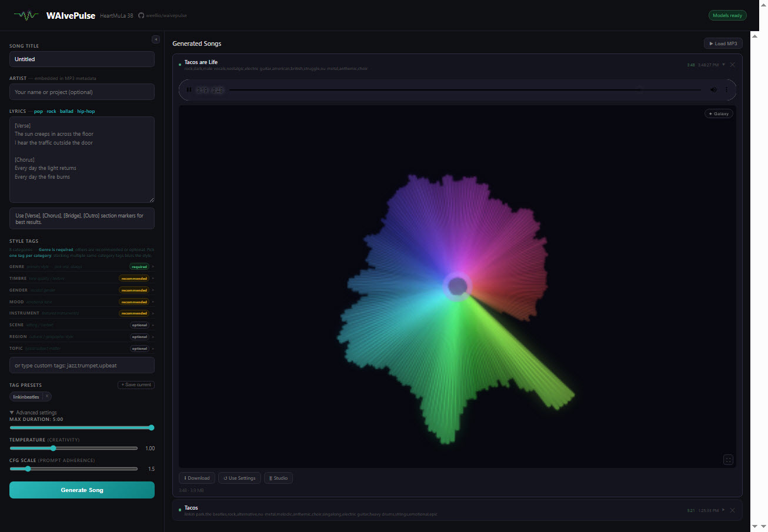
Task: Open the song in Studio
Action: tap(278, 478)
